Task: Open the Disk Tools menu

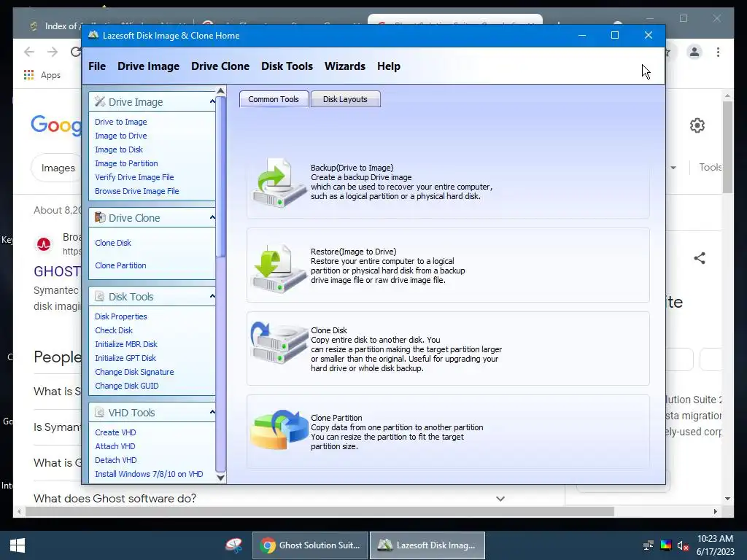Action: point(287,66)
